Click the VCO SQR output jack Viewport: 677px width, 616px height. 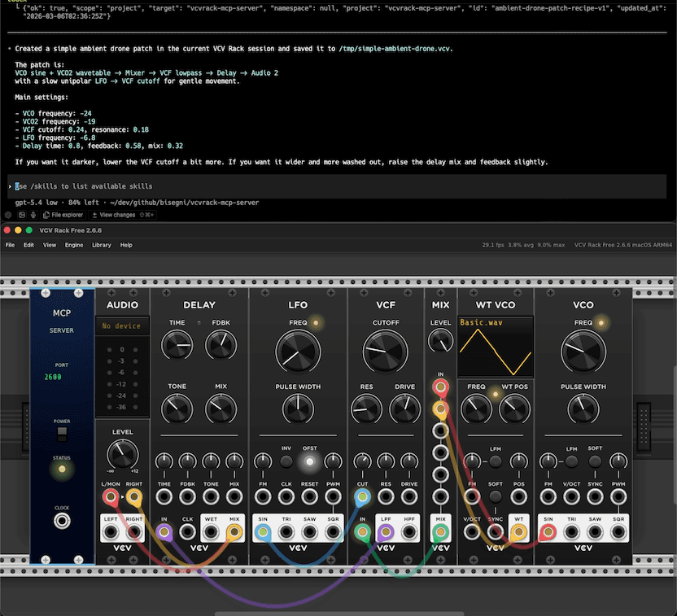click(x=618, y=532)
